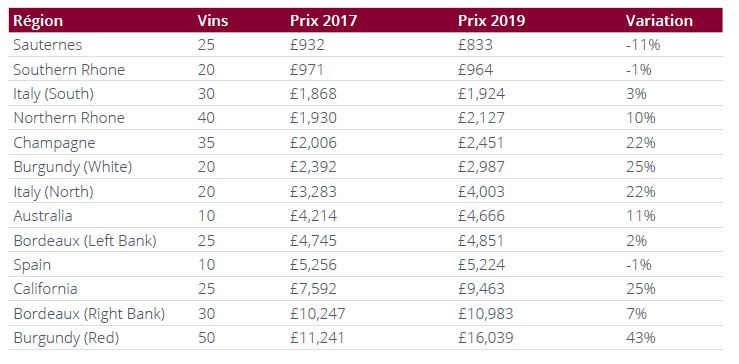This screenshot has width=739, height=364.
Task: Click the 43% variation cell
Action: coord(640,338)
